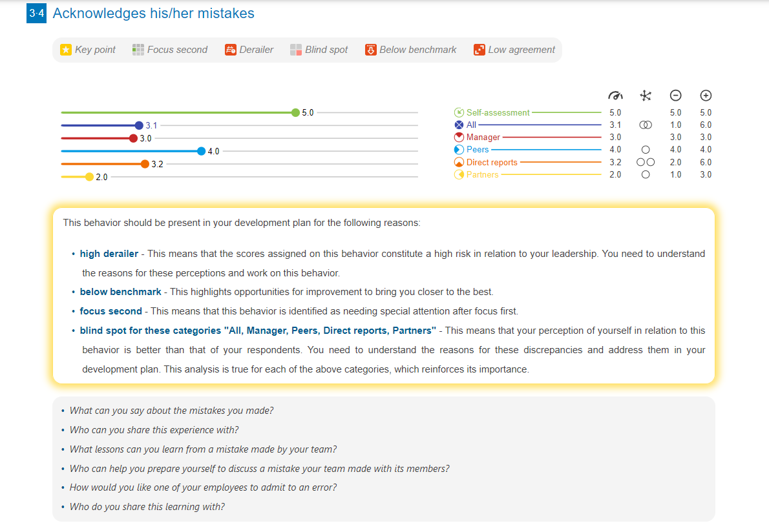Click the Direct reports 3.2 score value
769x532 pixels.
click(615, 161)
